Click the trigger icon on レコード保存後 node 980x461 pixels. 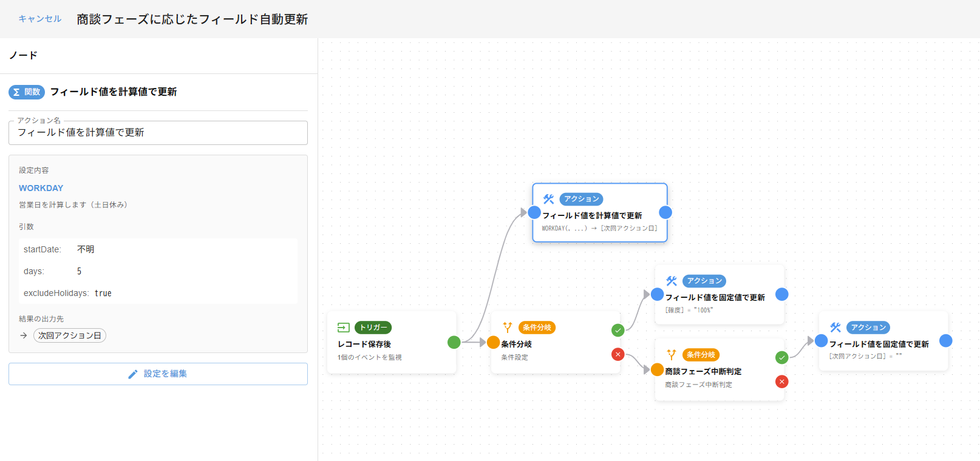(343, 328)
